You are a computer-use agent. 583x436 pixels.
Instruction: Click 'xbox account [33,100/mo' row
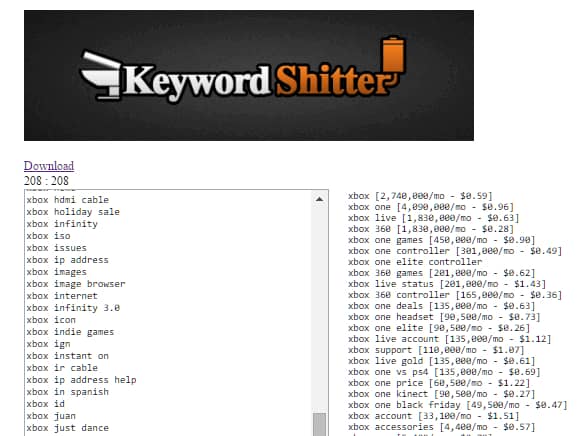[x=434, y=416]
